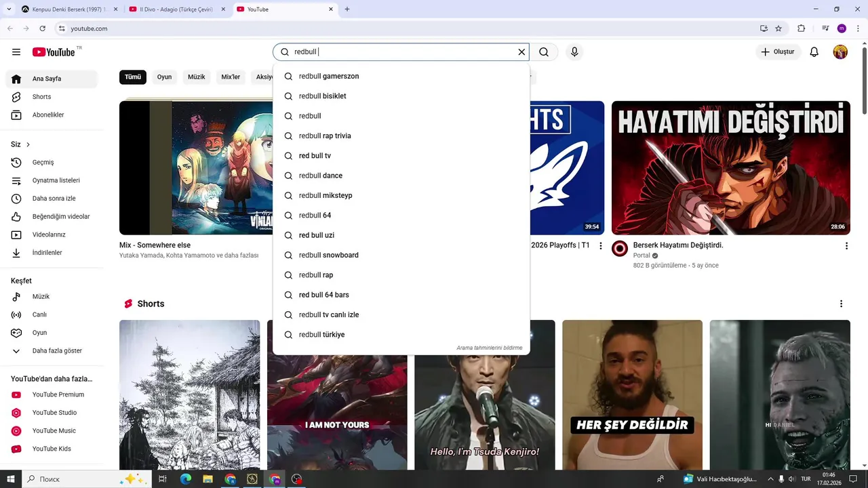
Task: Select the Mix'ler filter chip
Action: point(231,77)
